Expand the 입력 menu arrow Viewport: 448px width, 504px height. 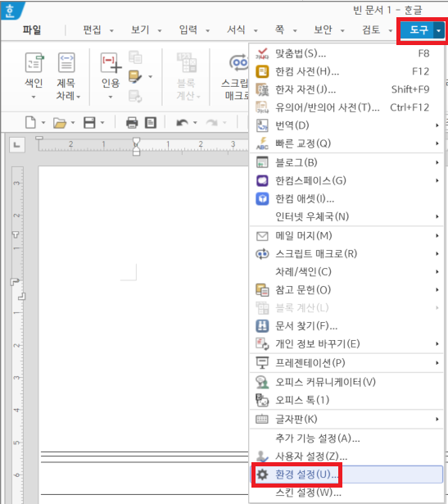point(208,31)
